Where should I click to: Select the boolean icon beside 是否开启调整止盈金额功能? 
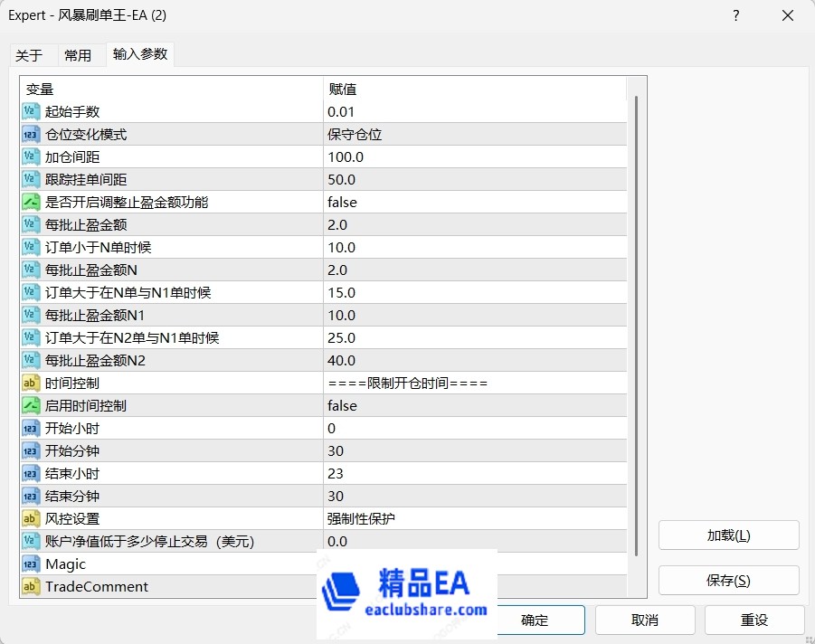pos(31,203)
